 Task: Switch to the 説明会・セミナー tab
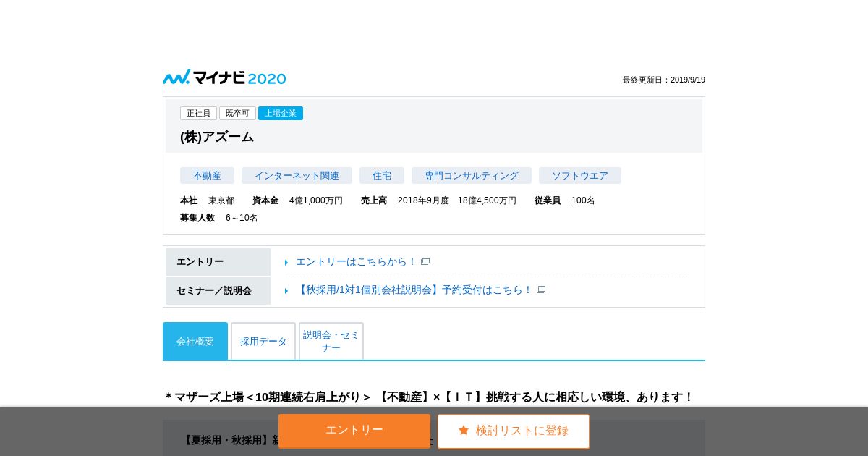(x=331, y=341)
